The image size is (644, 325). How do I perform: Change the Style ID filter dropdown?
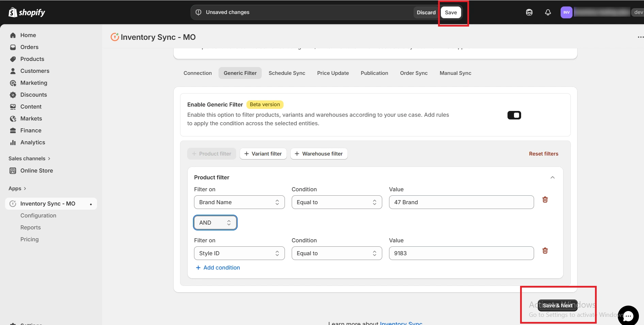pos(239,253)
